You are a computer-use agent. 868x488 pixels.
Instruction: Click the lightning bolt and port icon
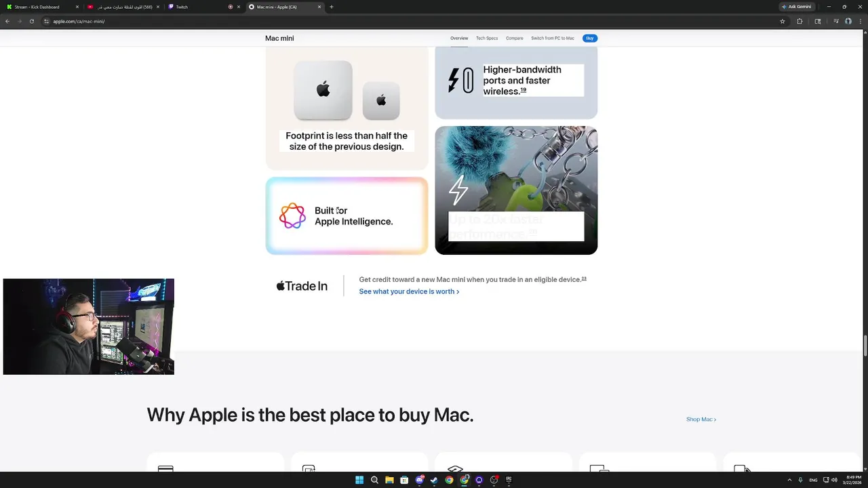tap(460, 80)
